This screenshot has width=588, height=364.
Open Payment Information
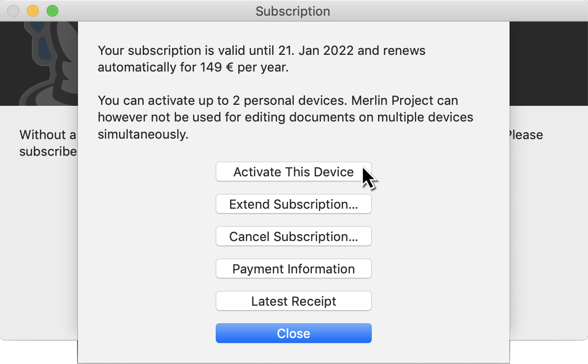[293, 269]
